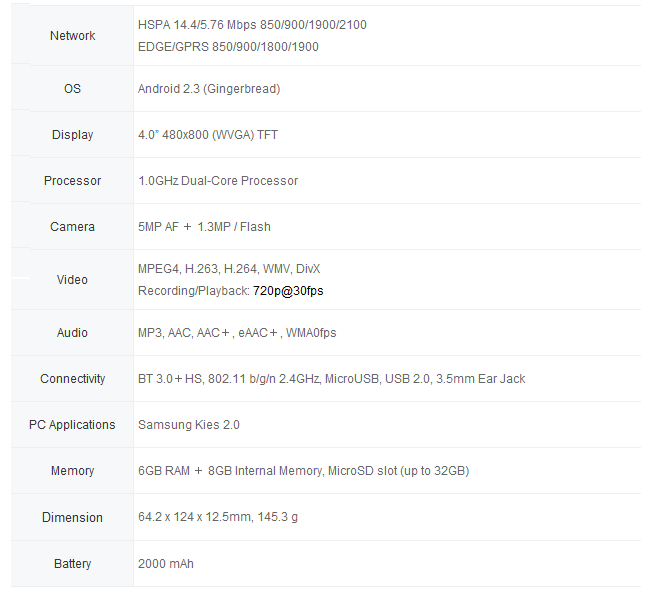Click the 720p@30fps highlighted text
The width and height of the screenshot is (658, 593).
(x=288, y=291)
